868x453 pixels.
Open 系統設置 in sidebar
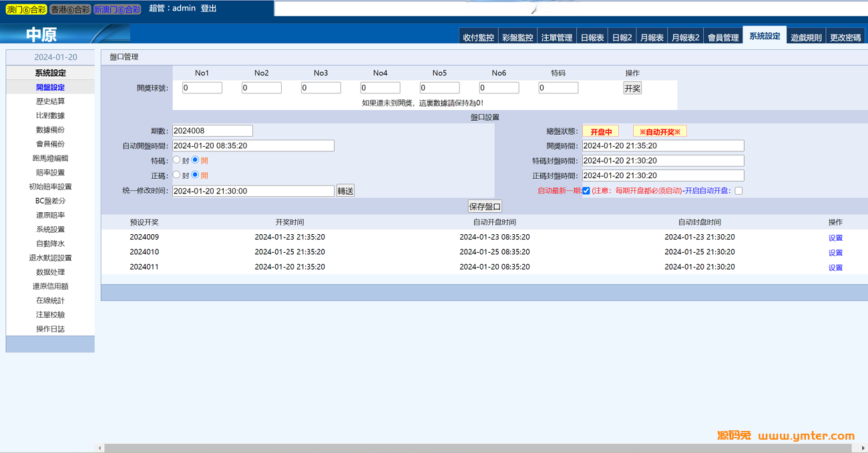click(50, 230)
